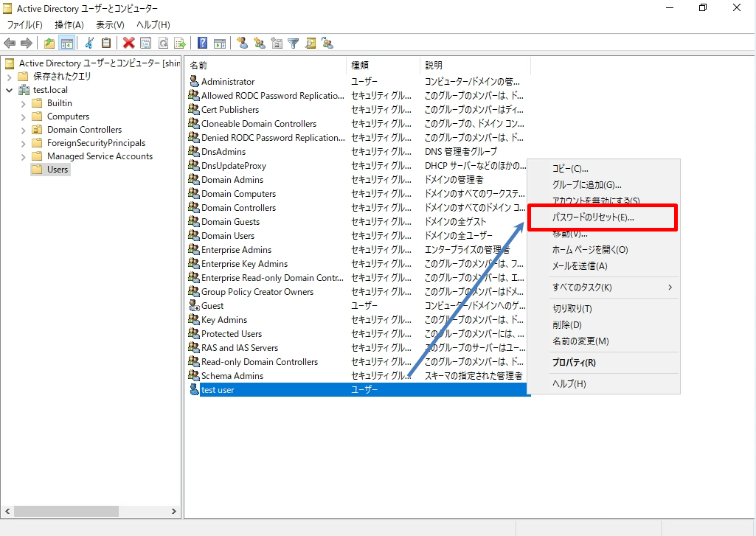The height and width of the screenshot is (536, 756).
Task: Expand the Domain Controllers tree node
Action: (23, 130)
